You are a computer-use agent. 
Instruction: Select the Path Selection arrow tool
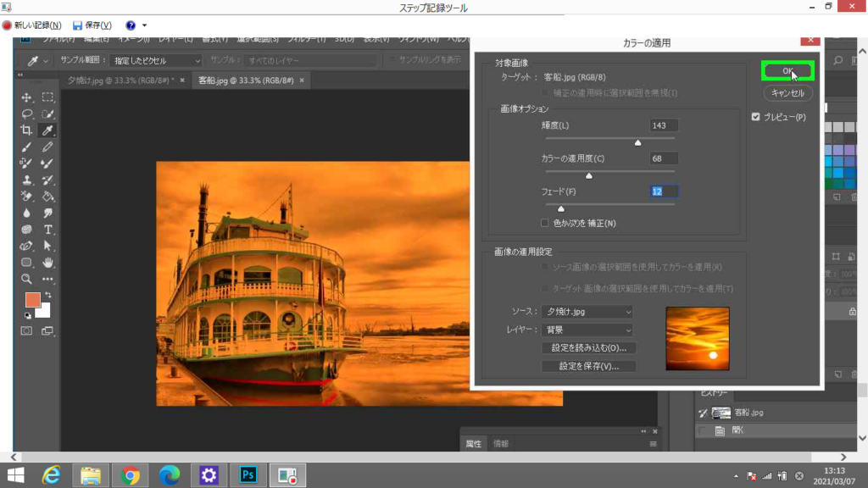(x=47, y=246)
